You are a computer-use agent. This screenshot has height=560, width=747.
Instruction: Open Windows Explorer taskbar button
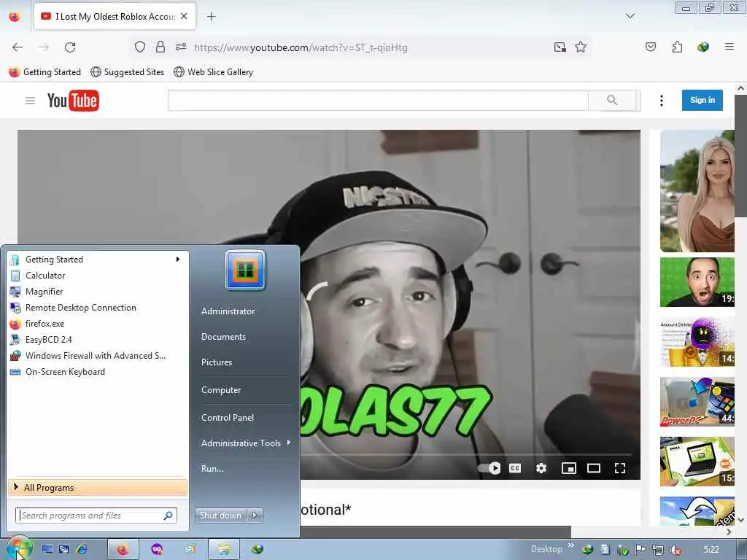coord(223,550)
